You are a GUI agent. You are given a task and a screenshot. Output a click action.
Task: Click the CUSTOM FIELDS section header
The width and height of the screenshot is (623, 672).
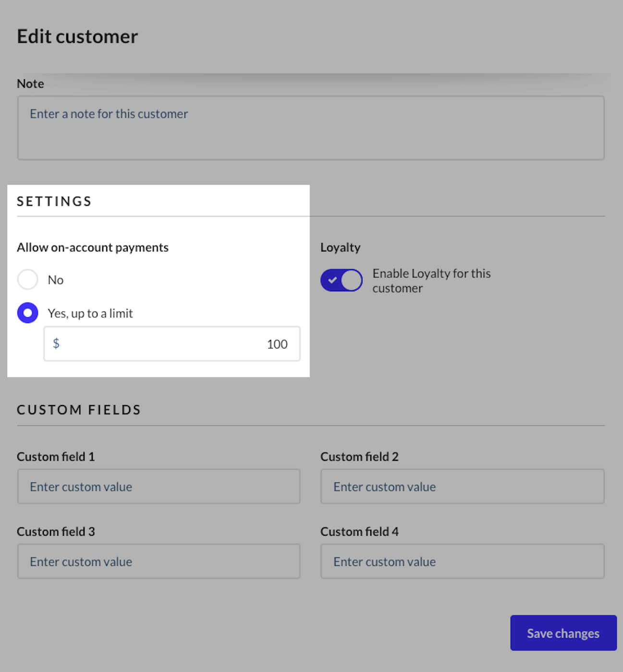[79, 409]
